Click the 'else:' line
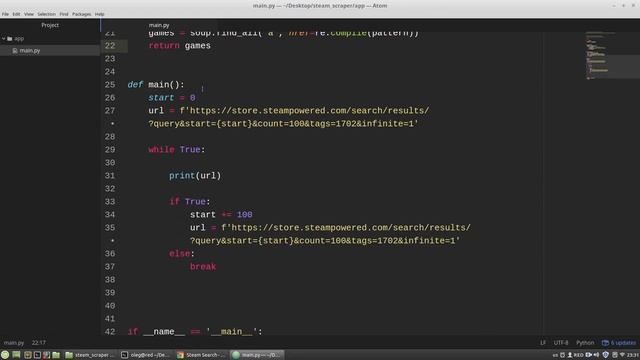The width and height of the screenshot is (640, 360). click(182, 253)
